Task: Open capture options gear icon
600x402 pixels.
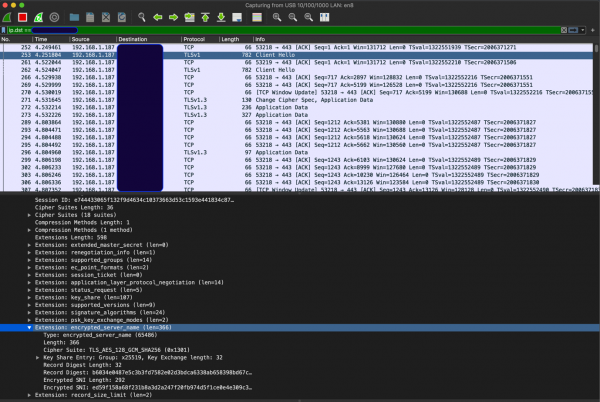Action: click(52, 17)
